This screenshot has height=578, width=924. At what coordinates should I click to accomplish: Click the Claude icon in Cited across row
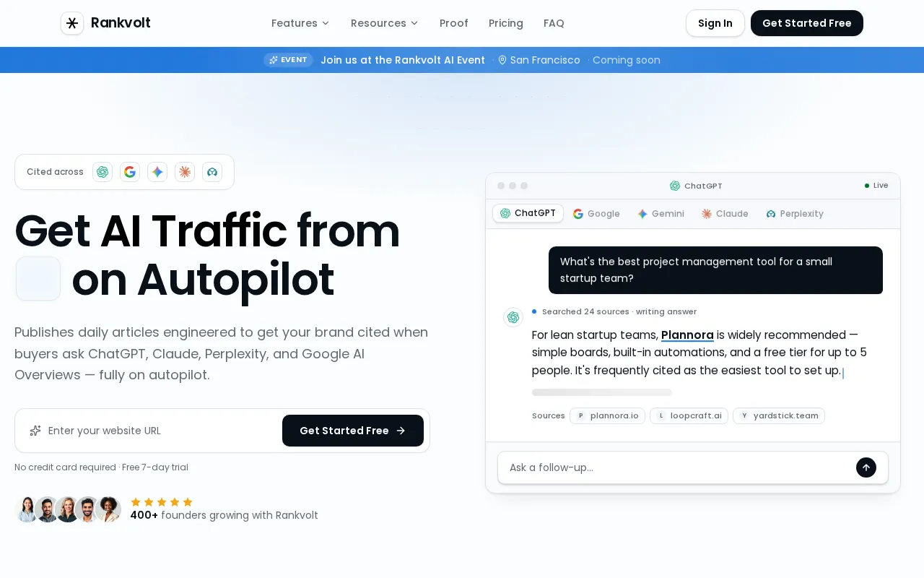click(185, 172)
